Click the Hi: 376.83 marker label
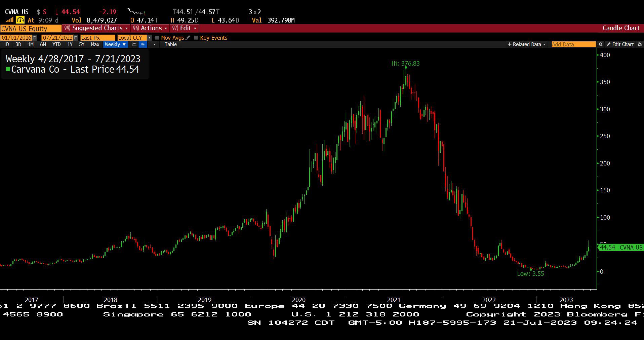The width and height of the screenshot is (644, 340). point(405,63)
